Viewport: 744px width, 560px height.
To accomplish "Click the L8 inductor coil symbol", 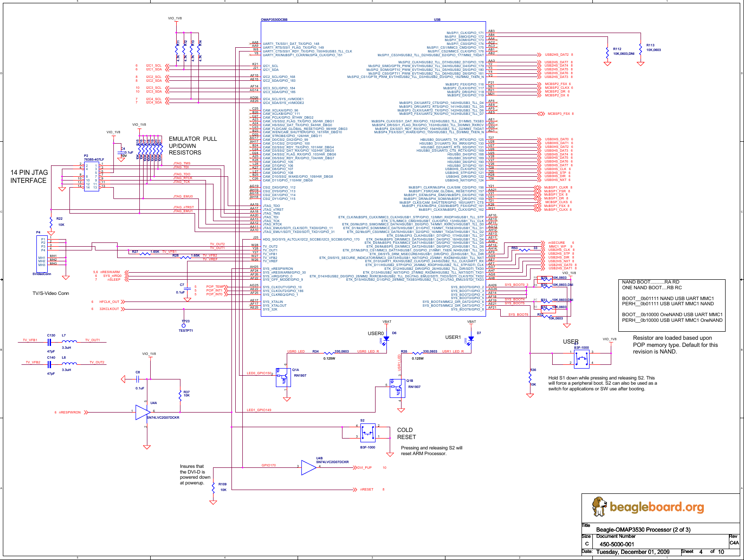I will click(x=69, y=363).
